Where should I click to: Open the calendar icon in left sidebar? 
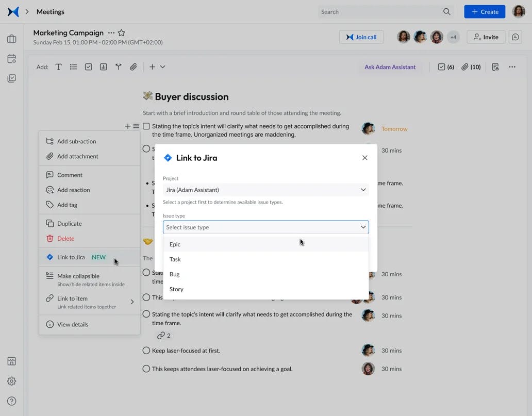pyautogui.click(x=11, y=59)
